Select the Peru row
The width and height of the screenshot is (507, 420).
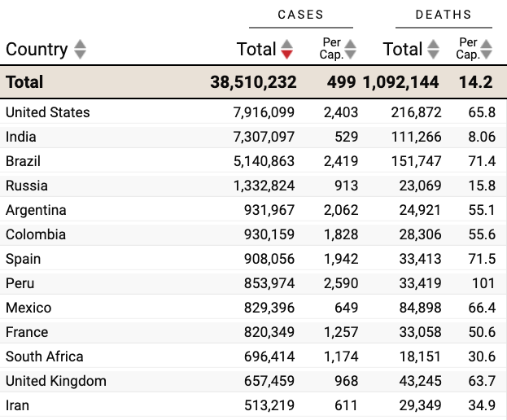click(x=20, y=283)
